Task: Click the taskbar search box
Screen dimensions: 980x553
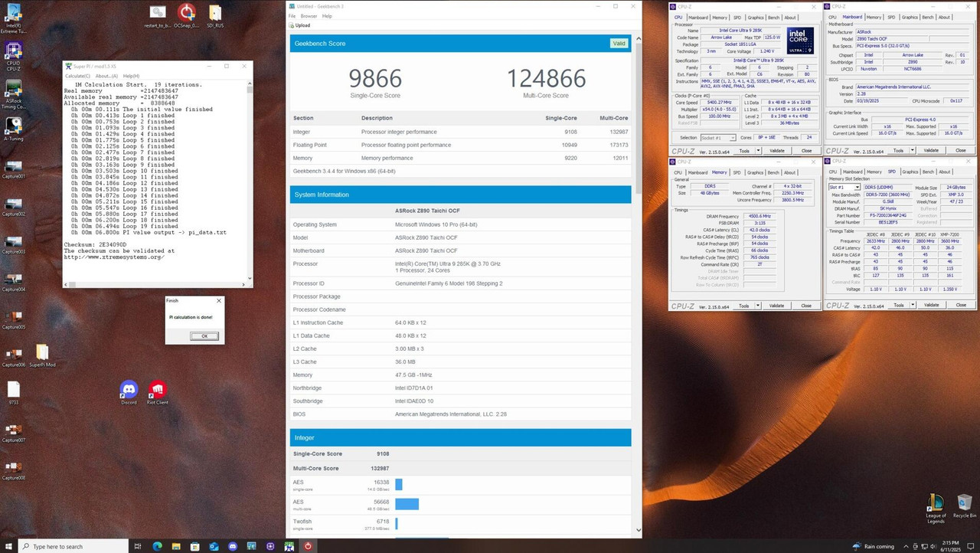Action: coord(72,546)
